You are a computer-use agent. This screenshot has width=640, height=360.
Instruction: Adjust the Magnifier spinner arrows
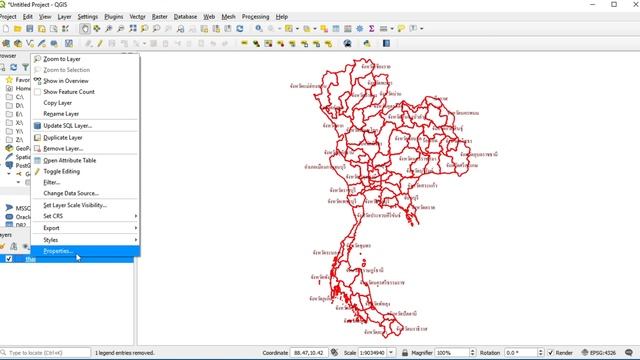(x=473, y=352)
